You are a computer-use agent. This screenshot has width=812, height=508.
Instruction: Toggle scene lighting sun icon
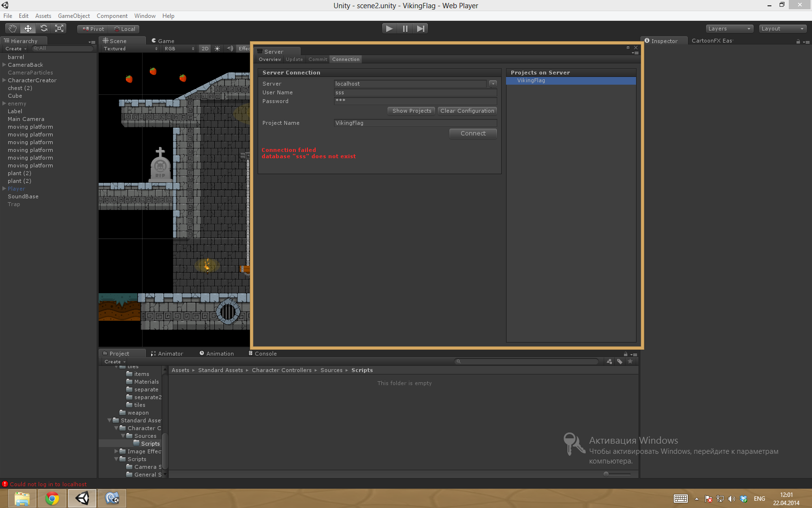click(x=217, y=49)
